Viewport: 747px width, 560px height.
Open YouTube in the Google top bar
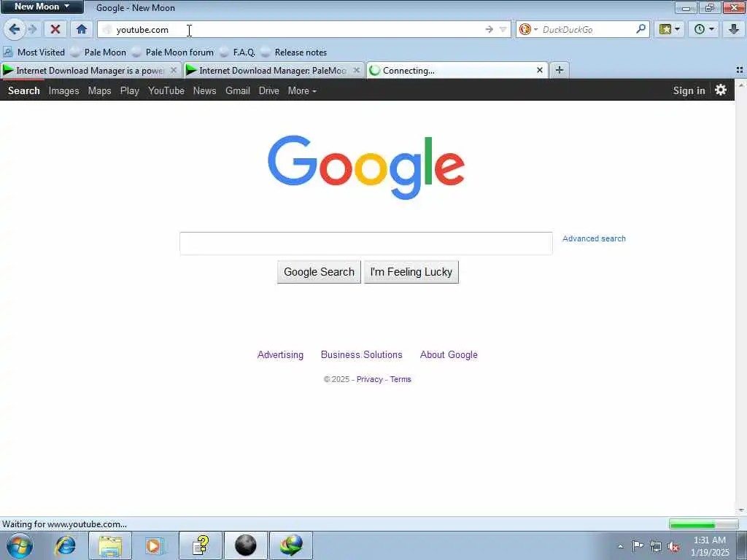[166, 90]
